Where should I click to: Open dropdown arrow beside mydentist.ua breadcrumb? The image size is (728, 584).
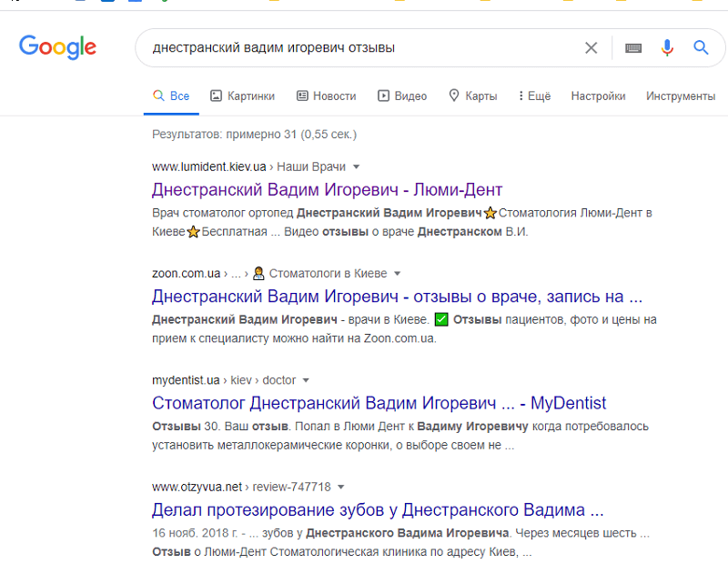pos(306,380)
